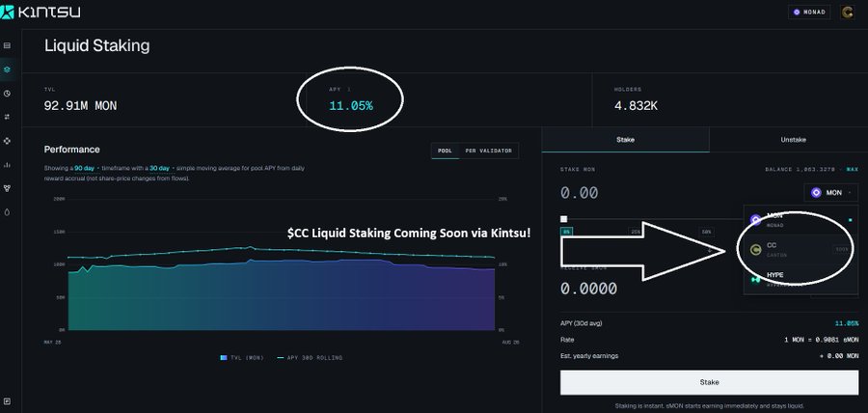The height and width of the screenshot is (413, 868).
Task: Click the Liquid Staking page heading
Action: pos(96,45)
